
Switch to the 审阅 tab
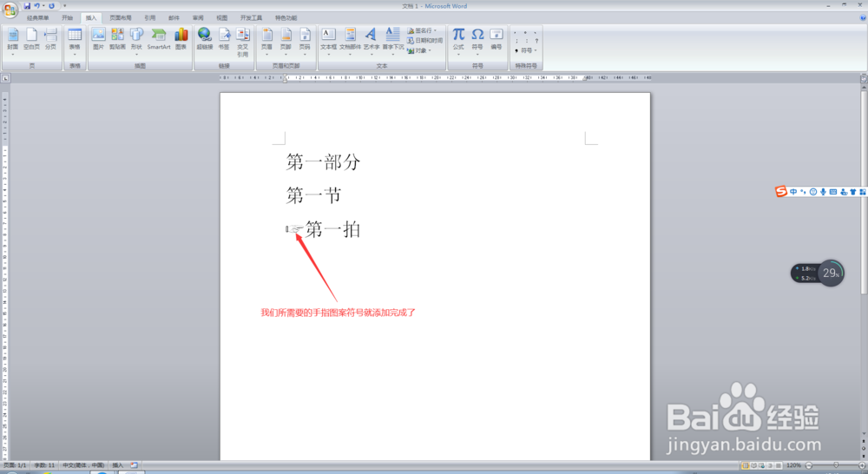198,17
